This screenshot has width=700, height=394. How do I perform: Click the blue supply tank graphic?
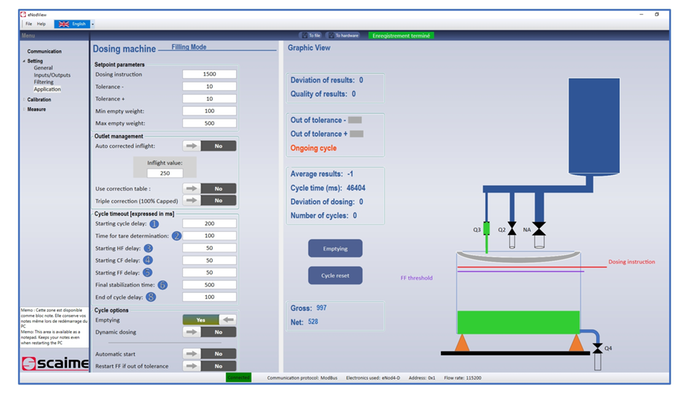click(594, 126)
